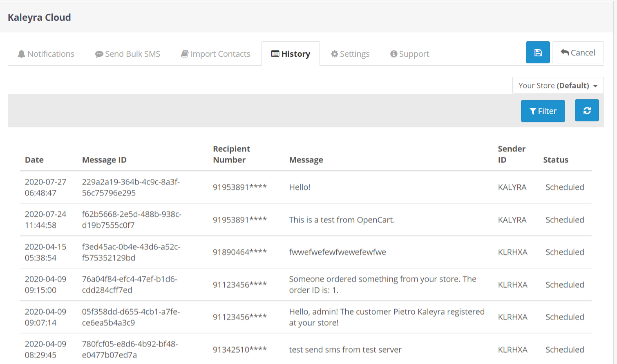This screenshot has height=364, width=617.
Task: Go to the Import Contacts tab
Action: pos(216,54)
